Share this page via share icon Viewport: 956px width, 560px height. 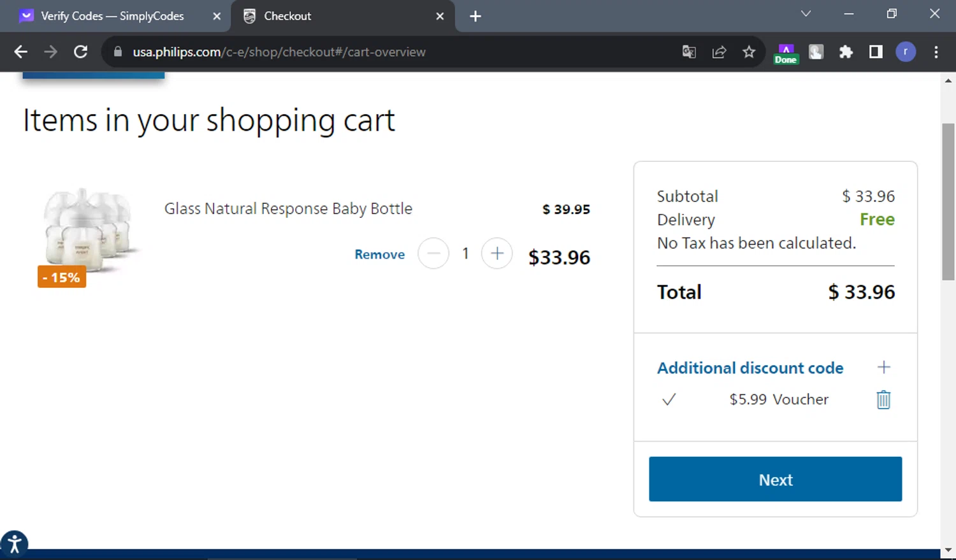tap(719, 52)
